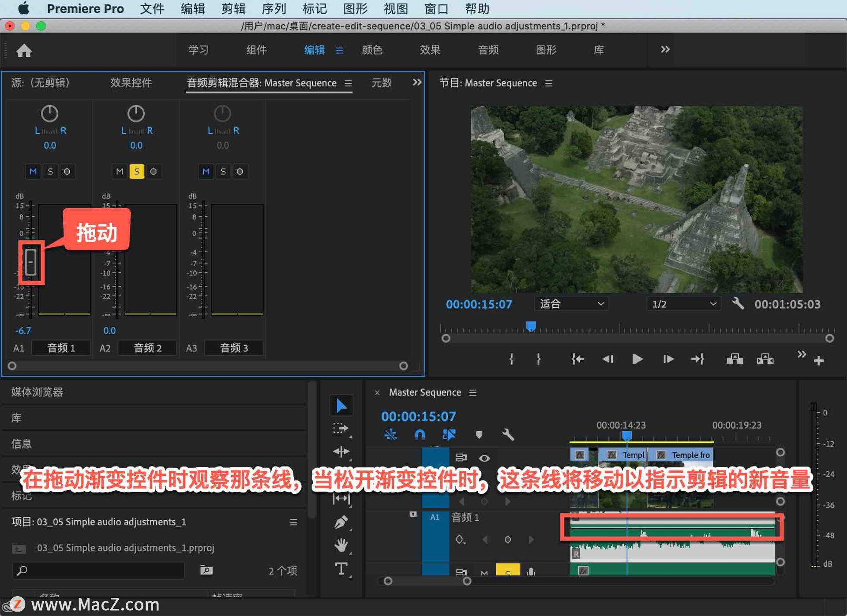Click the wrench settings icon in the timeline
Viewport: 847px width, 616px height.
click(508, 435)
